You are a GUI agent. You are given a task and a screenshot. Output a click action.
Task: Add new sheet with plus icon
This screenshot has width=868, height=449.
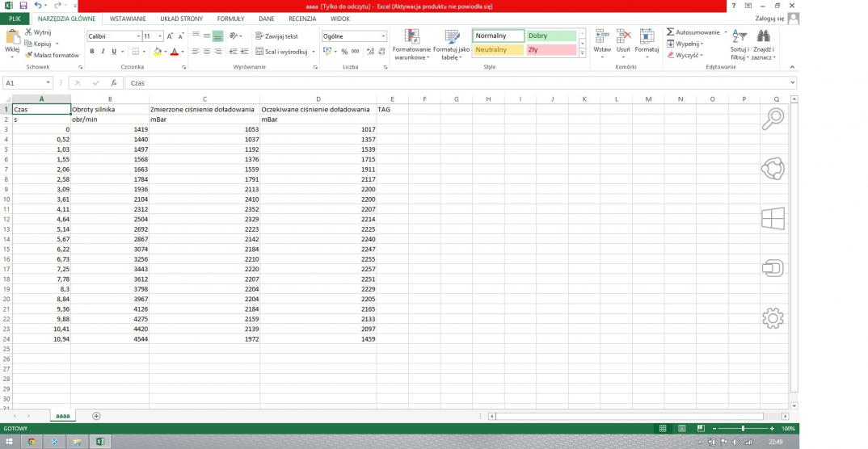(96, 416)
